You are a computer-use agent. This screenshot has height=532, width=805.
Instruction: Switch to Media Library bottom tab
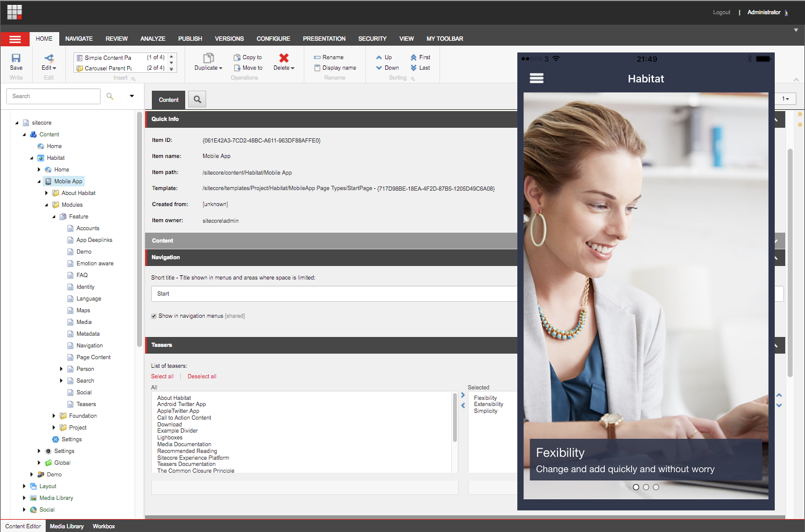tap(67, 526)
